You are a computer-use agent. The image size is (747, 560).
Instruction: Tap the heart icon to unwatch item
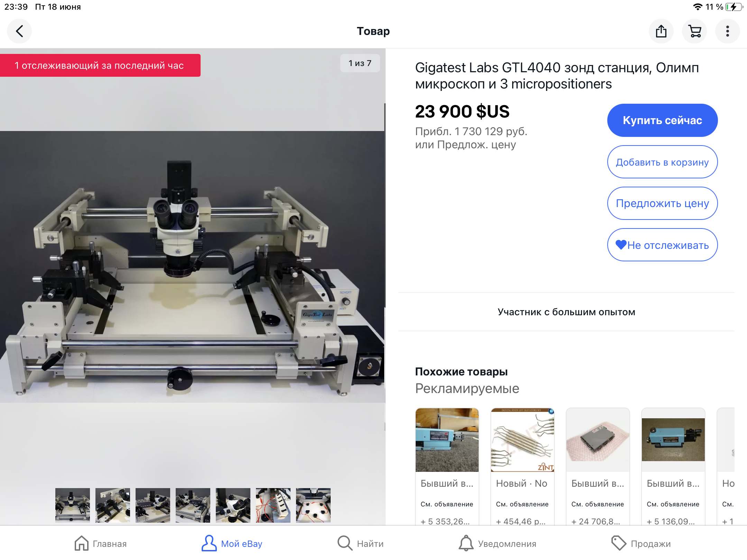(x=621, y=245)
